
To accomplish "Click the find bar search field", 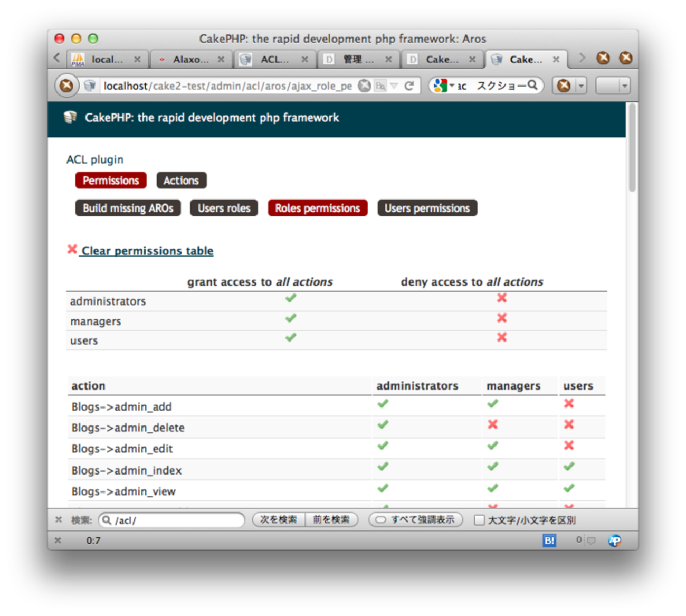I will click(172, 520).
